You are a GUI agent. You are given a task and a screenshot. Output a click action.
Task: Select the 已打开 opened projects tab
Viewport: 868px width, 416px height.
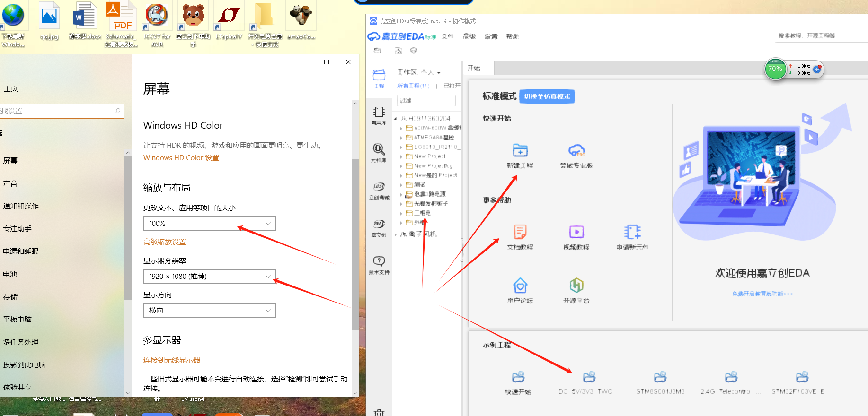pyautogui.click(x=452, y=86)
